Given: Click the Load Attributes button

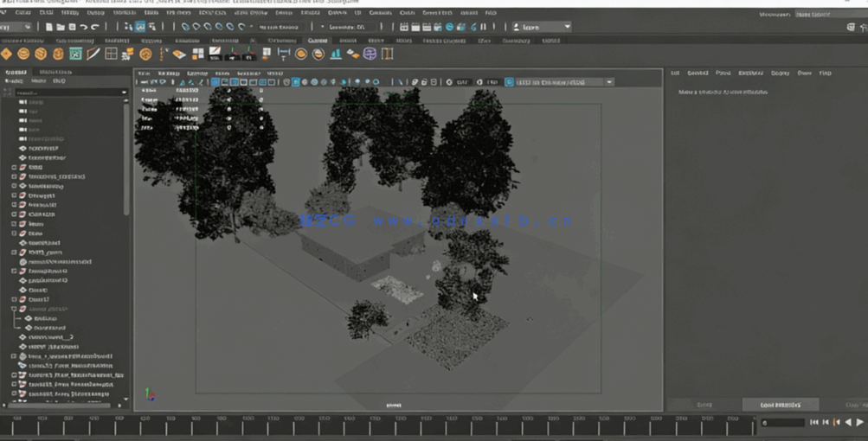Looking at the screenshot, I should coord(780,405).
